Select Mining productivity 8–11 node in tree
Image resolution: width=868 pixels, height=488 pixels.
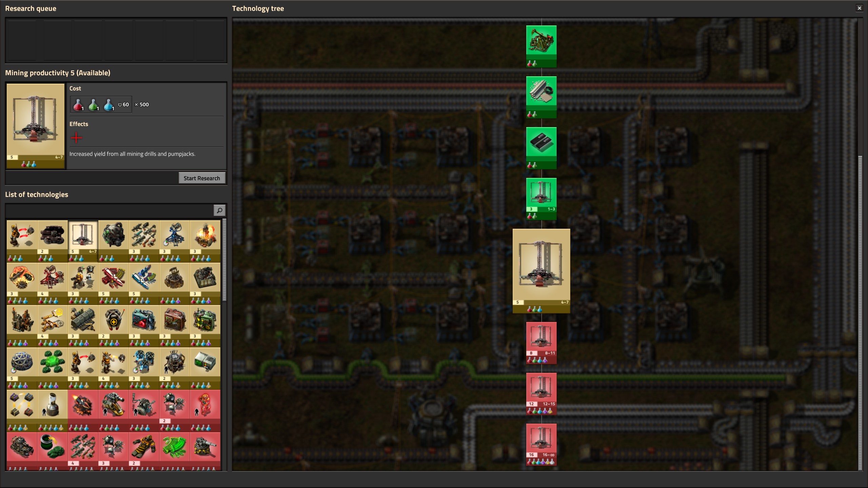(x=541, y=343)
